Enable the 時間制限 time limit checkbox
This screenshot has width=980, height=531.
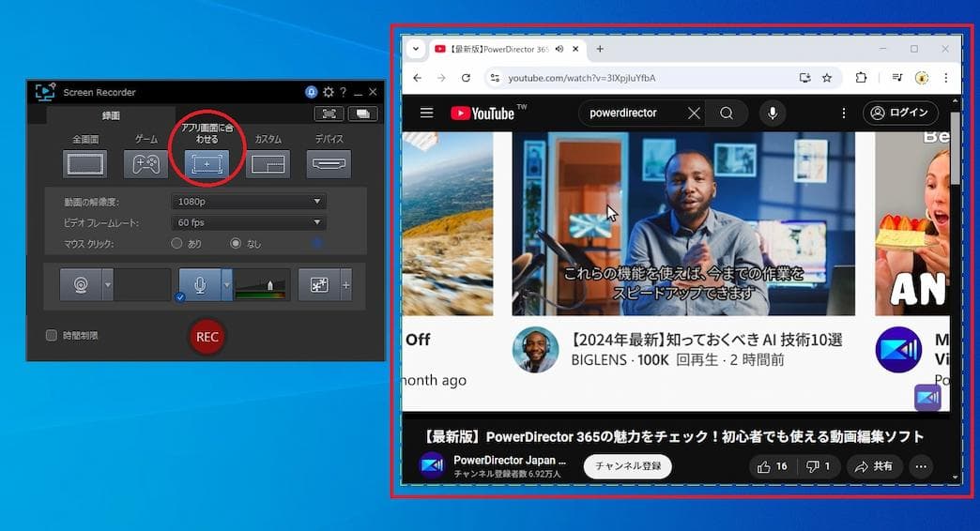pos(52,336)
